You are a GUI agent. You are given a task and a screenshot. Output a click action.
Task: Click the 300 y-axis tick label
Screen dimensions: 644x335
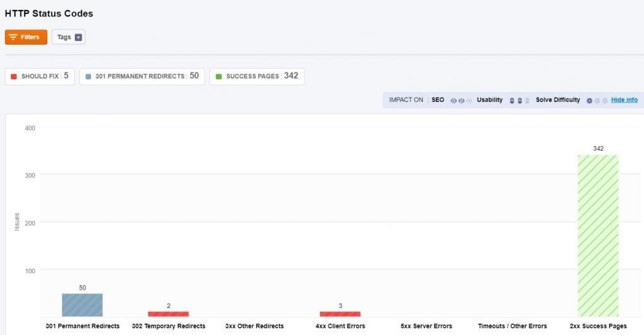[x=30, y=176]
